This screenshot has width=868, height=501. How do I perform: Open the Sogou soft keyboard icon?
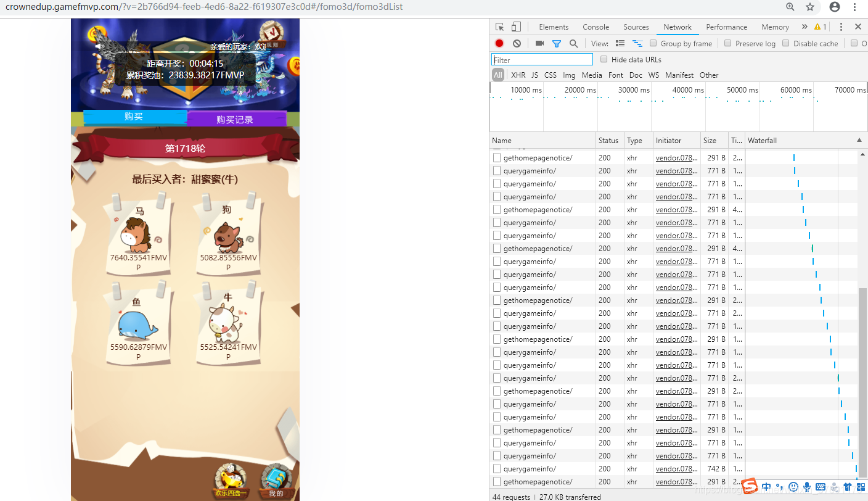(821, 487)
